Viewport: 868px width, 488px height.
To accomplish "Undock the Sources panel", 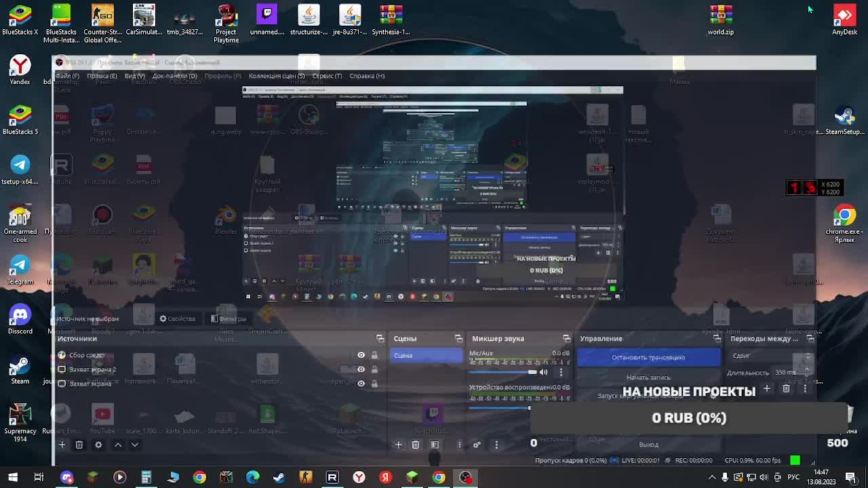I will click(x=380, y=338).
